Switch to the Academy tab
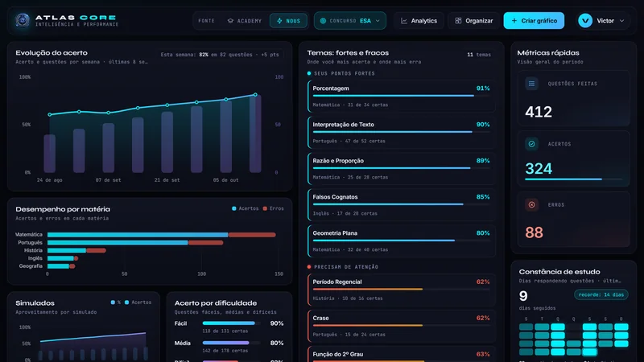The width and height of the screenshot is (644, 362). [x=245, y=21]
